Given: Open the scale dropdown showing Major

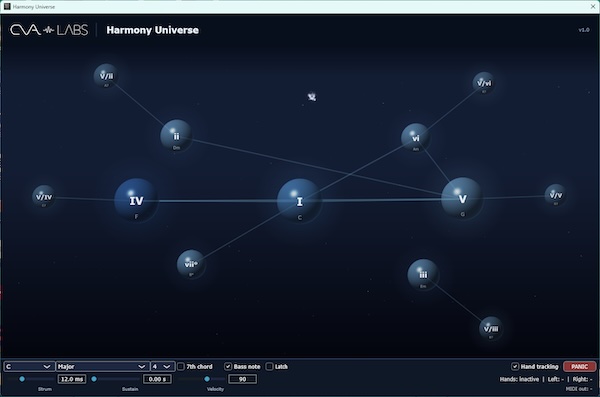Looking at the screenshot, I should [102, 366].
